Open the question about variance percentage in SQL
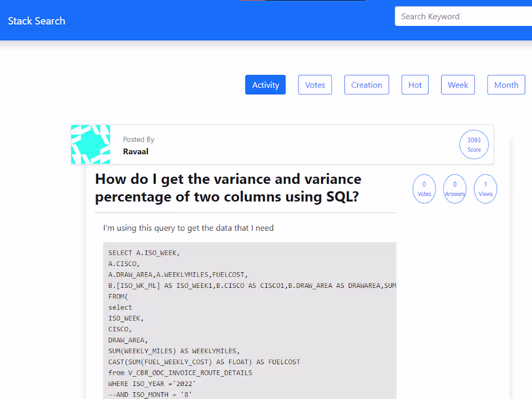532x399 pixels. click(x=228, y=188)
